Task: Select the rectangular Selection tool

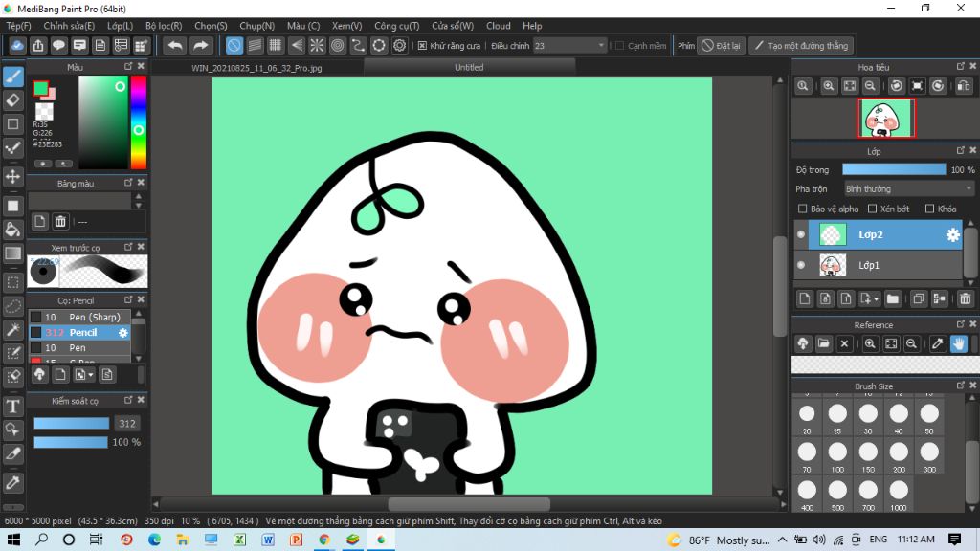Action: 13,282
